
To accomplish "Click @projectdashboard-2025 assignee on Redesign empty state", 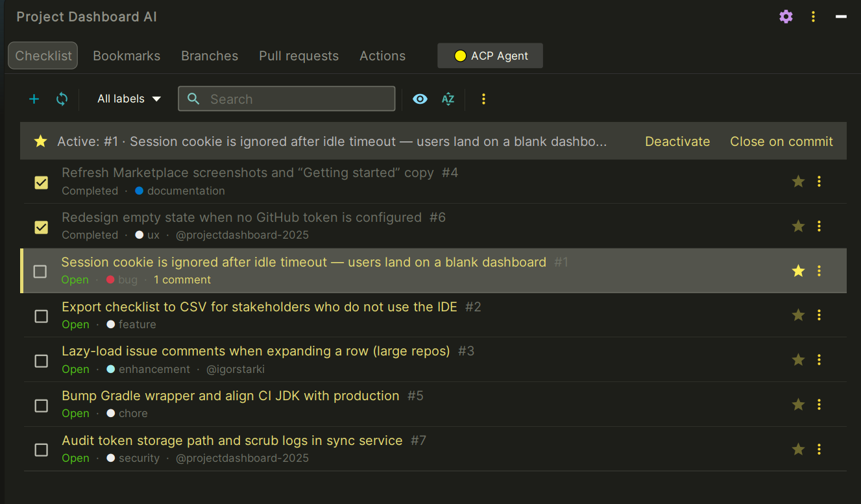I will click(243, 235).
